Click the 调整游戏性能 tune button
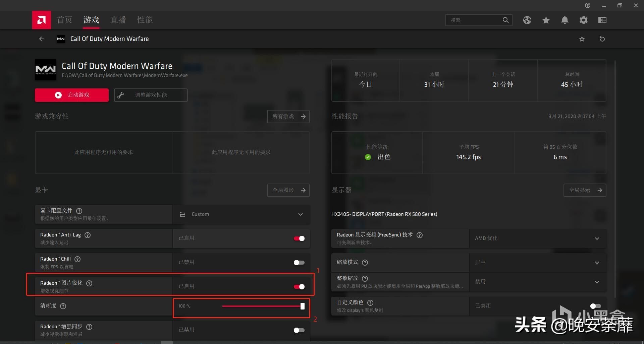Screen dimensions: 644x344 [151, 95]
